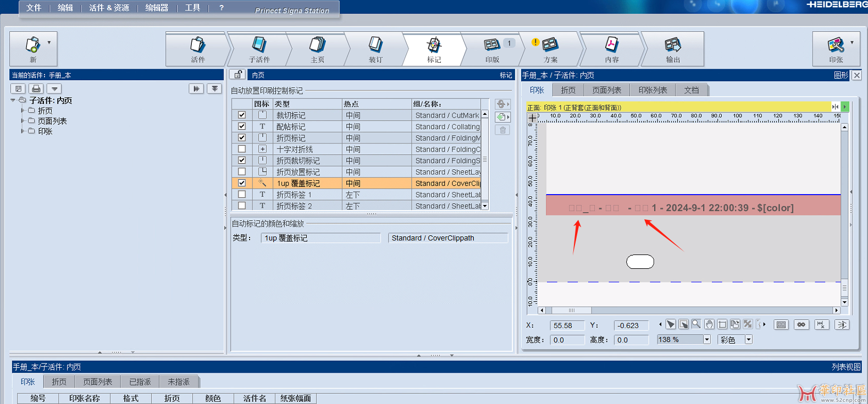Click the double right arrow expand button
The height and width of the screenshot is (404, 868).
point(196,88)
